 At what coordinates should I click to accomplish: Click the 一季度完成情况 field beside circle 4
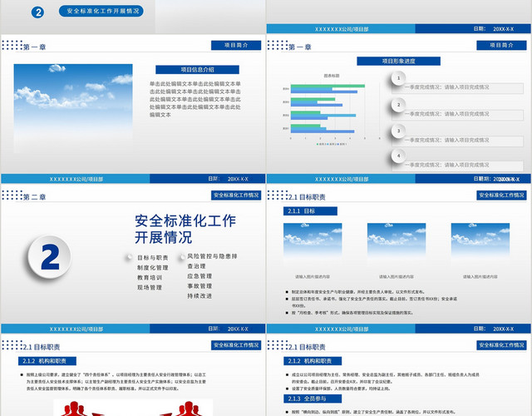pyautogui.click(x=457, y=166)
